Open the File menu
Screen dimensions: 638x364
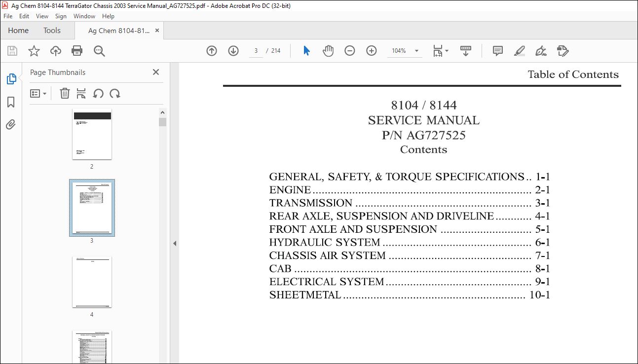8,16
